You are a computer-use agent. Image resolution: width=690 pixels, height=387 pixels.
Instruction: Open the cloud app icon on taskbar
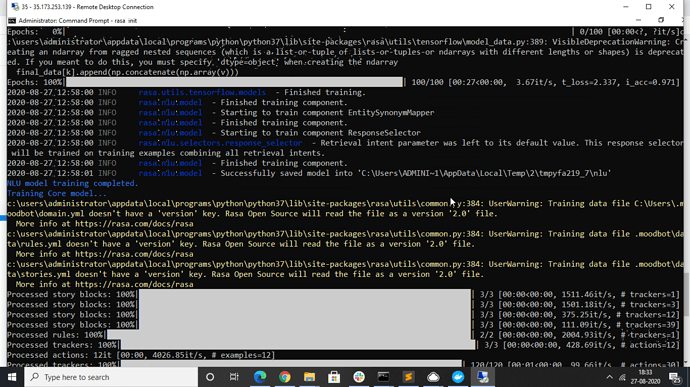click(433, 377)
